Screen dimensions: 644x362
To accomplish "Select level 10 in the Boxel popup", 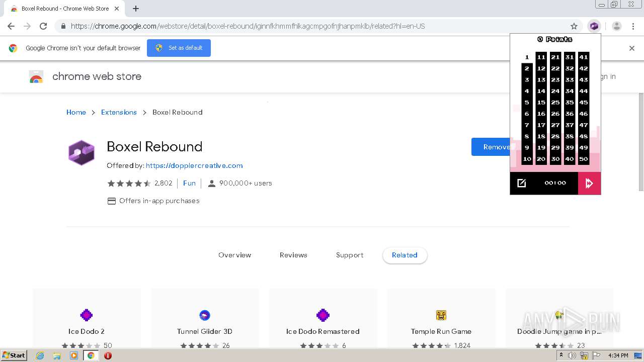I will click(527, 159).
